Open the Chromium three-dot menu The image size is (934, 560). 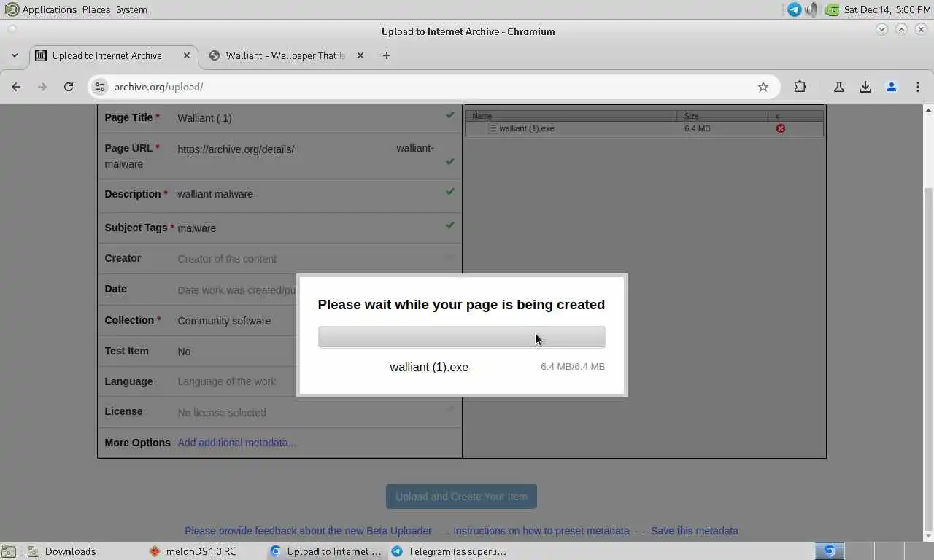coord(918,87)
